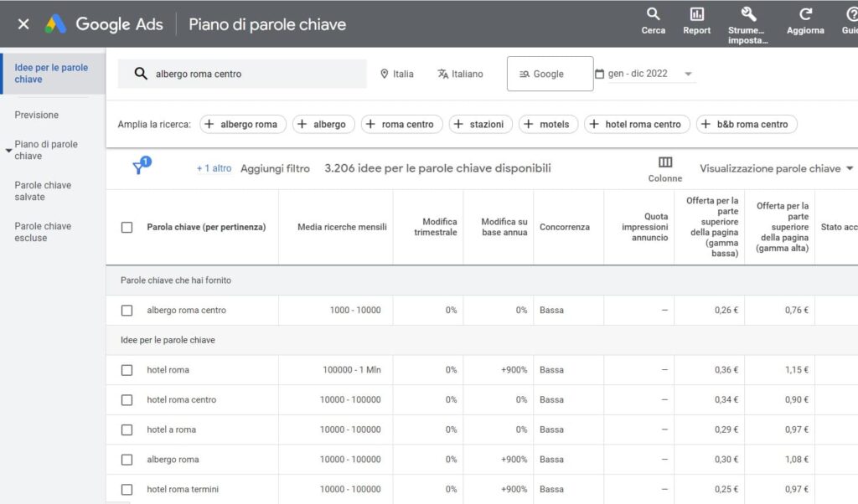Image resolution: width=858 pixels, height=504 pixels.
Task: Open Idee per le parole chiave tab
Action: coord(53,73)
